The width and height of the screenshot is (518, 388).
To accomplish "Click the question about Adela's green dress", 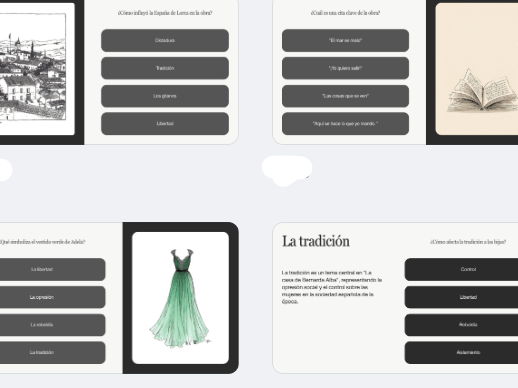I will click(x=43, y=242).
